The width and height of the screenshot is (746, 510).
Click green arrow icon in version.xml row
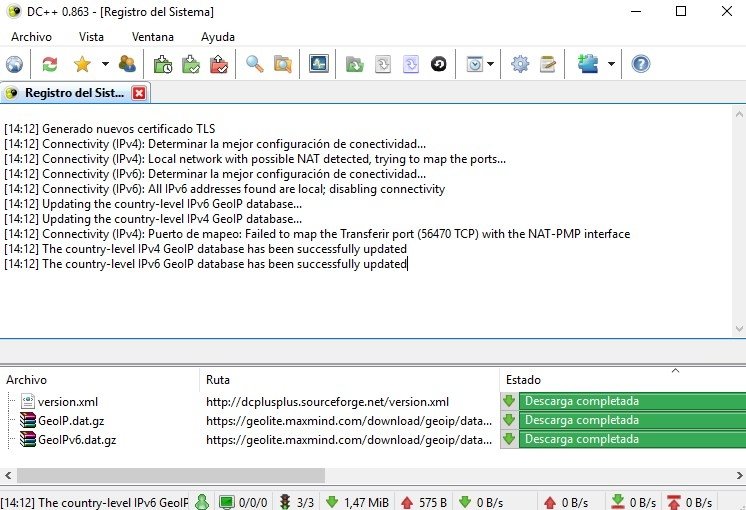[x=509, y=401]
